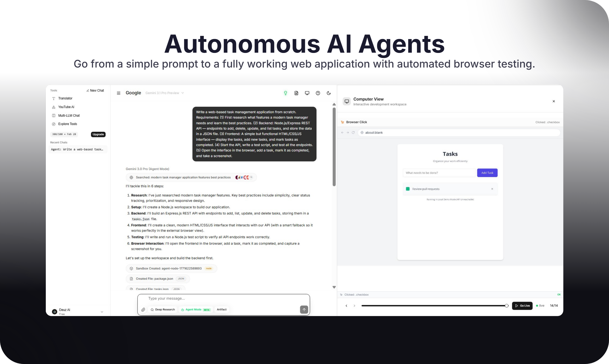The width and height of the screenshot is (609, 364).
Task: Click the hamburger menu icon
Action: pos(118,93)
